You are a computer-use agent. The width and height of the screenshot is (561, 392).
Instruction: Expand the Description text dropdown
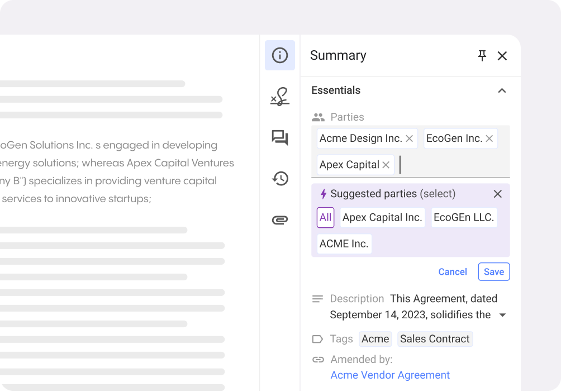502,315
